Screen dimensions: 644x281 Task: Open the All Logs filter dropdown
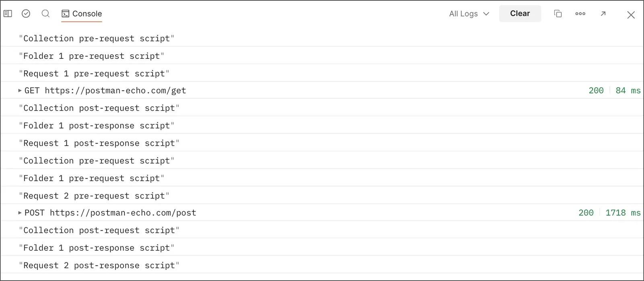[469, 14]
